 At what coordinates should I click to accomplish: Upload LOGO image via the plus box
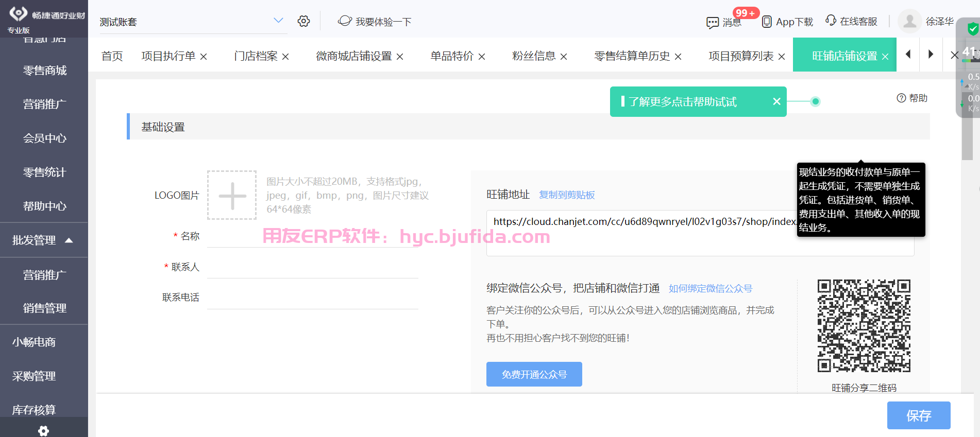pos(232,195)
